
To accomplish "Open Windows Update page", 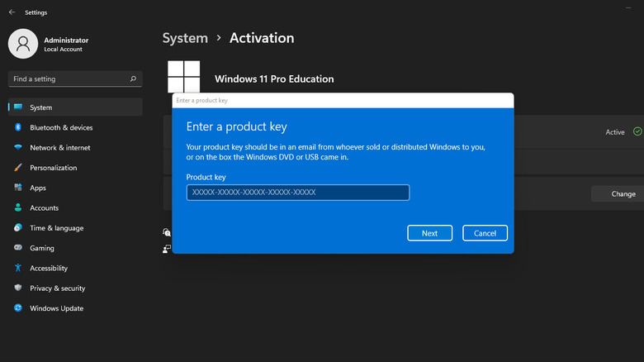I will 56,308.
